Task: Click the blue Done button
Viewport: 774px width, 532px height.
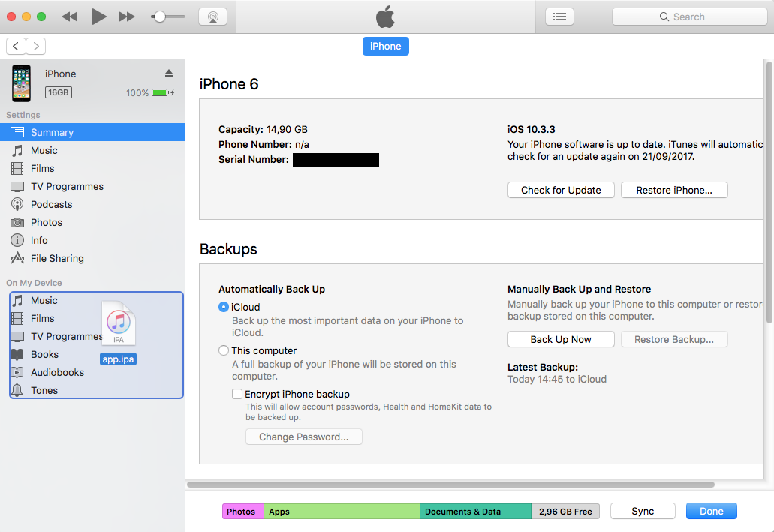Action: point(711,511)
